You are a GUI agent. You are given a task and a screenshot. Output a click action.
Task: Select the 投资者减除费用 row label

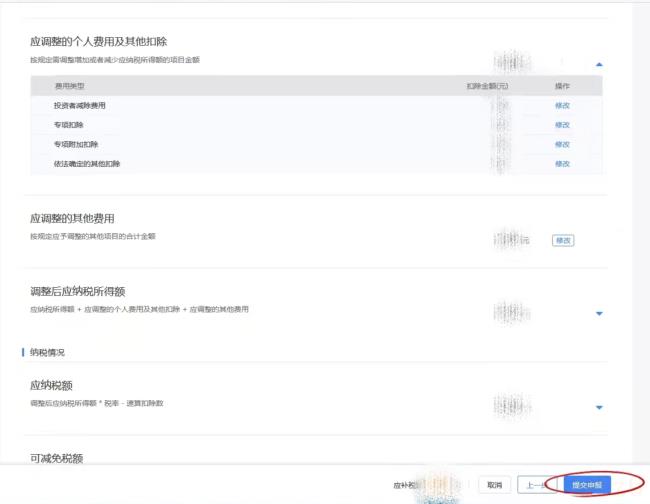[79, 106]
